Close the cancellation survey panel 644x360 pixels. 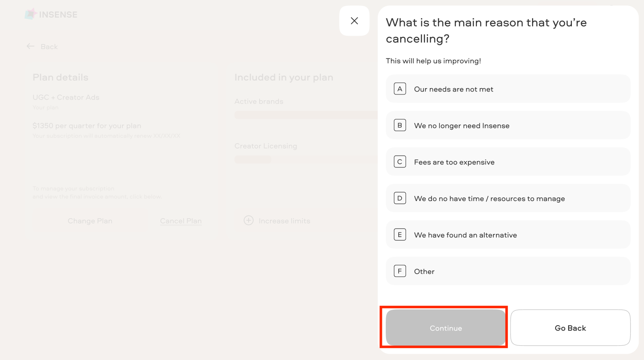354,21
